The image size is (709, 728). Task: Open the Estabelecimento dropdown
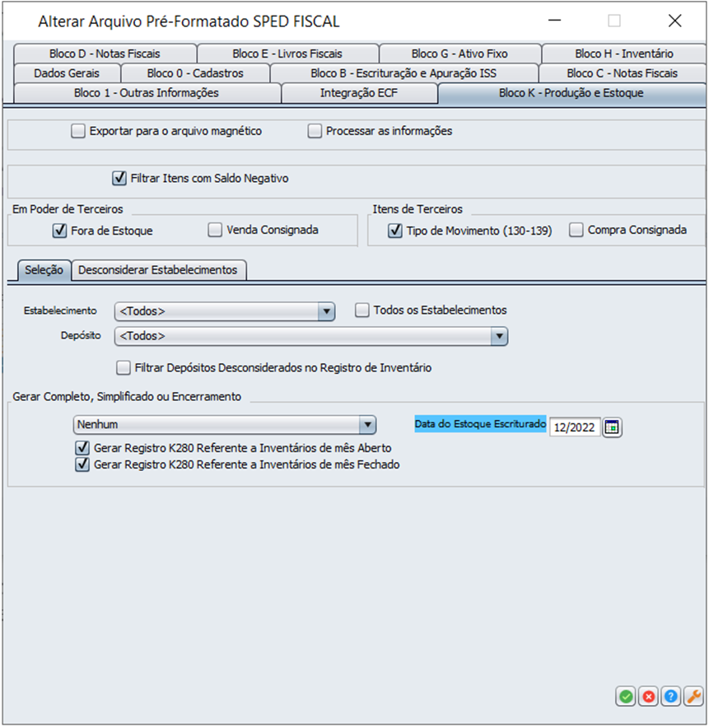click(x=225, y=311)
